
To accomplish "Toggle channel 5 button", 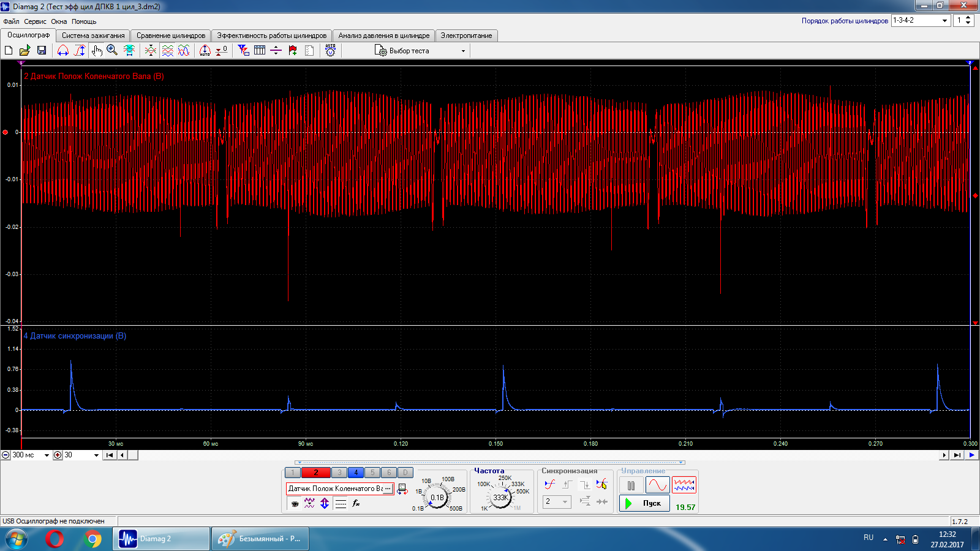I will (372, 473).
